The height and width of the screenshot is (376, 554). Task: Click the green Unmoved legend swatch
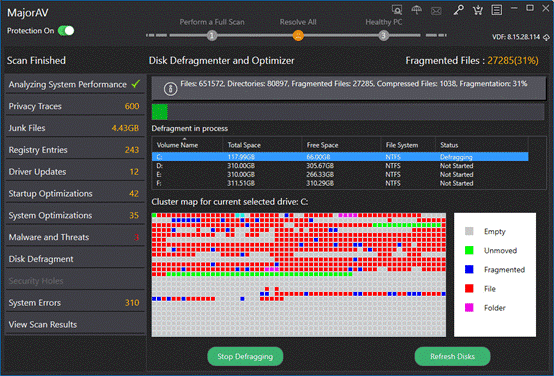coord(469,251)
